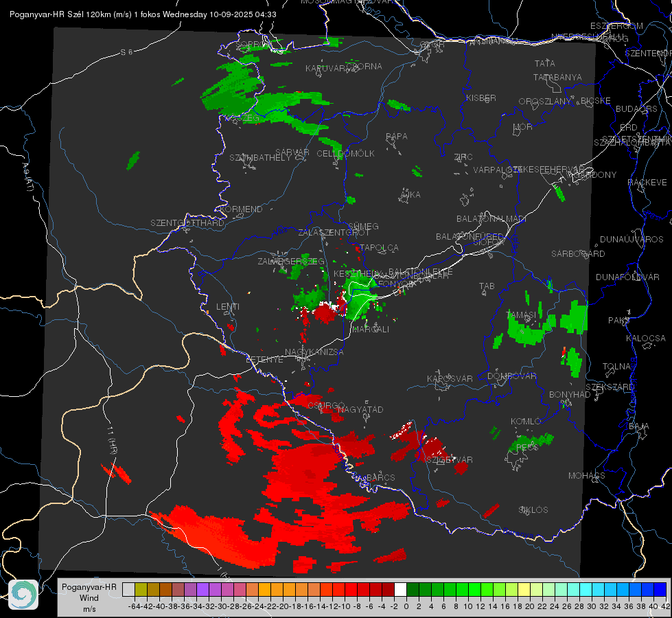672x618 pixels.
Task: Select the SÜMEG label
Action: [363, 226]
